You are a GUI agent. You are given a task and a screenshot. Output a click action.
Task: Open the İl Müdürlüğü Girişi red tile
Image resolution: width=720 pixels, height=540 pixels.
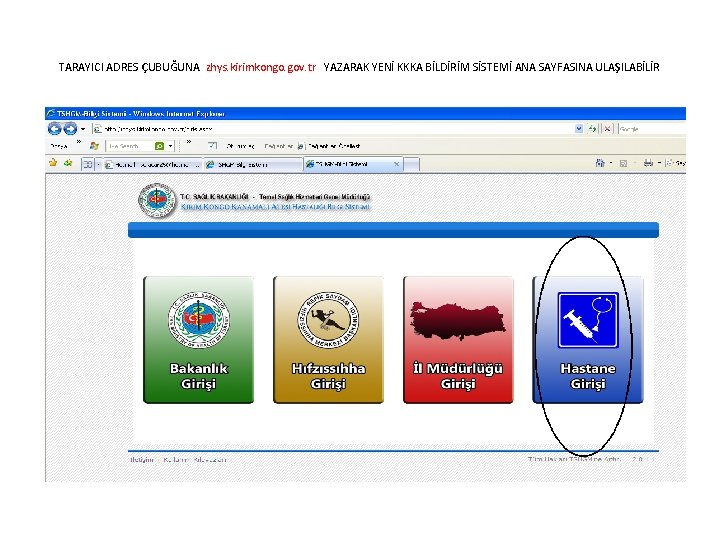click(458, 340)
